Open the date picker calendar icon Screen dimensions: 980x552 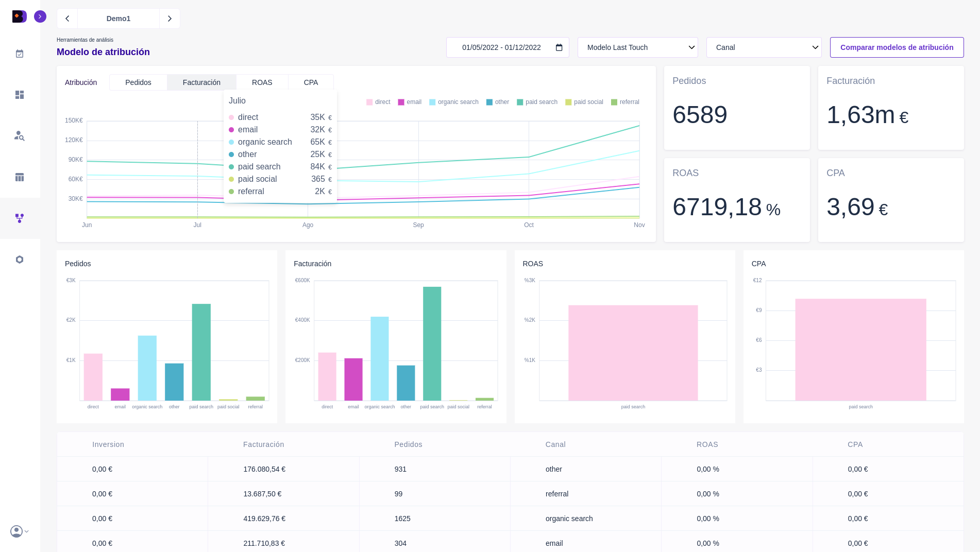click(x=559, y=47)
